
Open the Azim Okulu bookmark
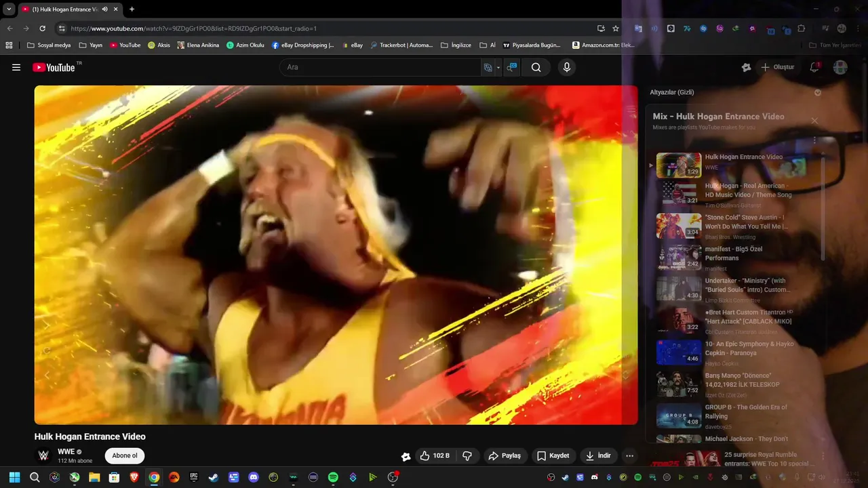245,45
